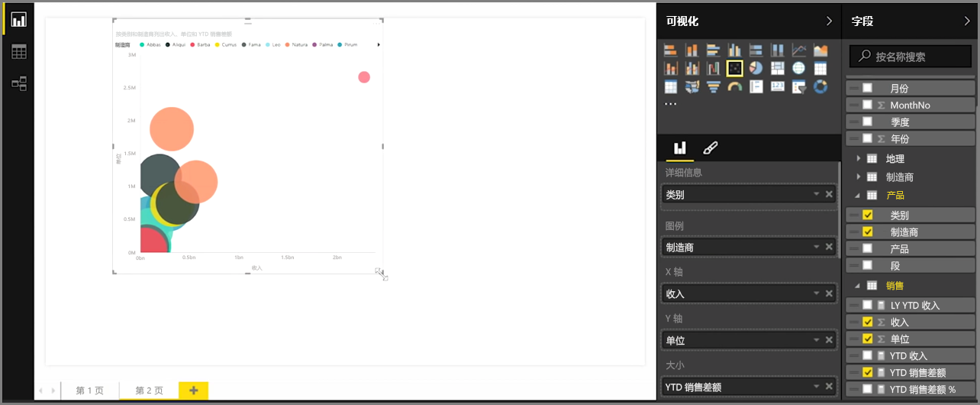Viewport: 980px width, 405px height.
Task: Click the small pink bubble in scatter chart
Action: [364, 77]
